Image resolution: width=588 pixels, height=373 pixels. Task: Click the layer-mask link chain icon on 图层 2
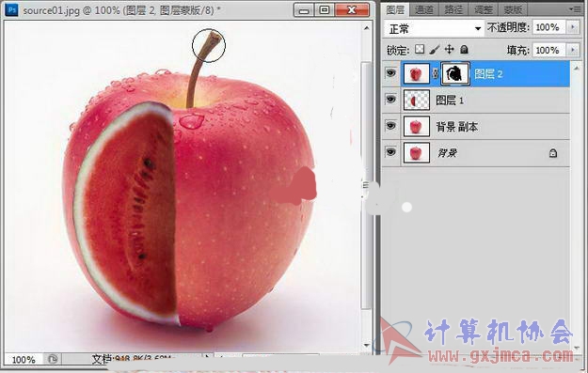[x=435, y=74]
